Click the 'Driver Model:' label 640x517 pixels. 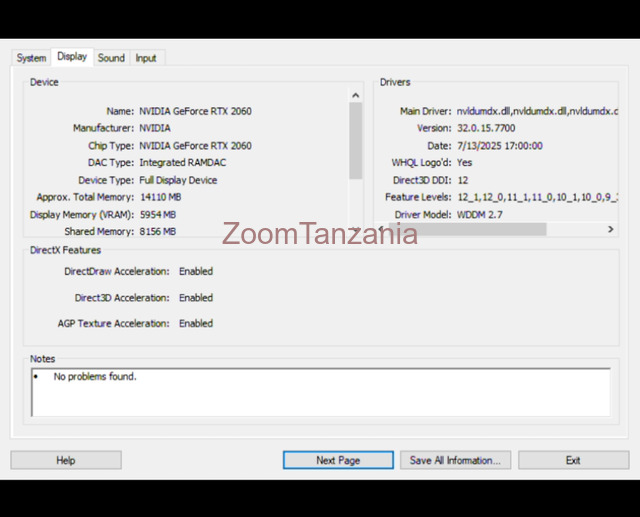423,215
